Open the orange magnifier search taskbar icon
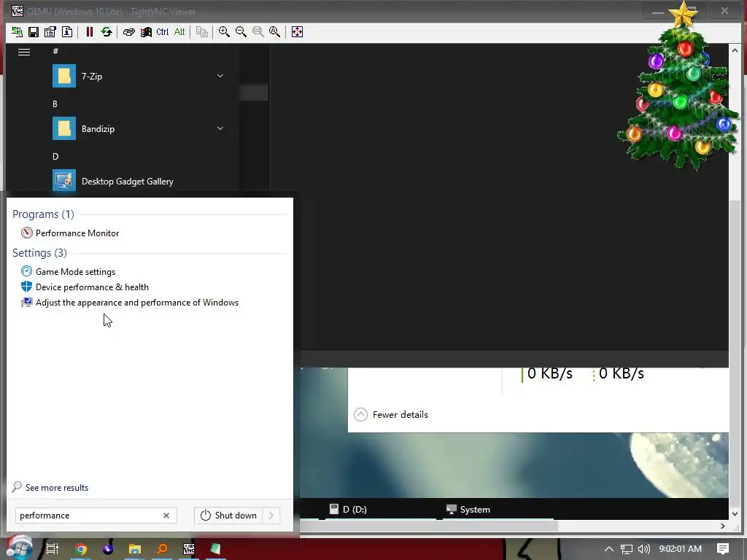747x560 pixels. click(162, 549)
